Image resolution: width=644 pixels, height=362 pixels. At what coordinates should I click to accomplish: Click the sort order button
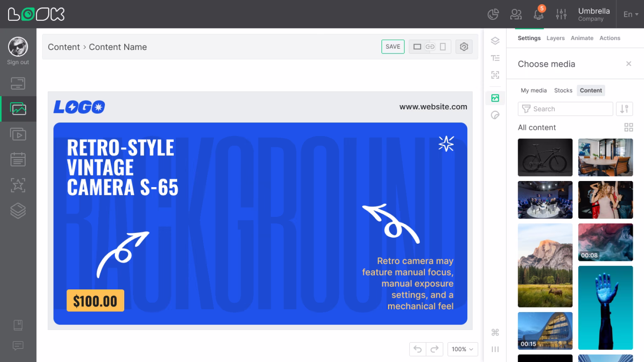point(624,109)
